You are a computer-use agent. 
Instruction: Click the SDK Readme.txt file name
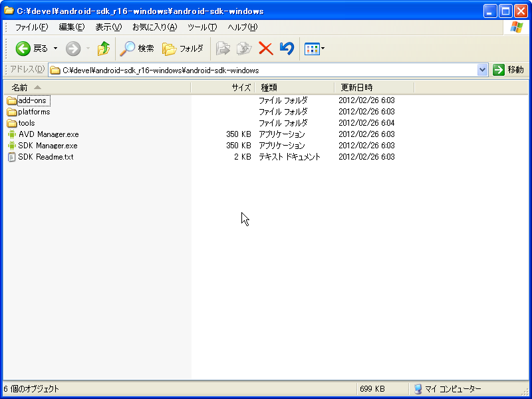click(x=46, y=157)
